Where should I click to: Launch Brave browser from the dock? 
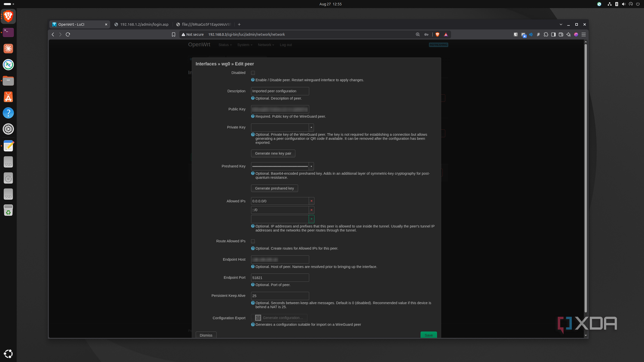coord(8,16)
